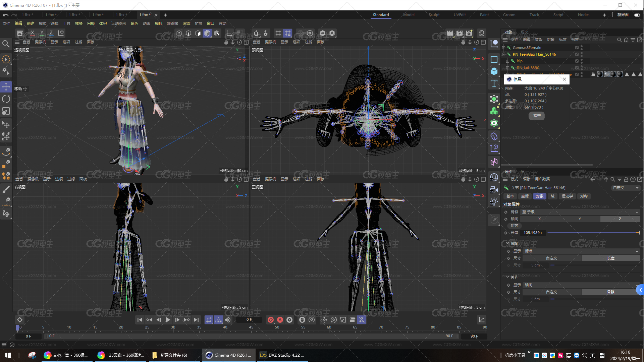Toggle X axis lock icon
Viewport: 644px width, 362px height.
click(32, 33)
